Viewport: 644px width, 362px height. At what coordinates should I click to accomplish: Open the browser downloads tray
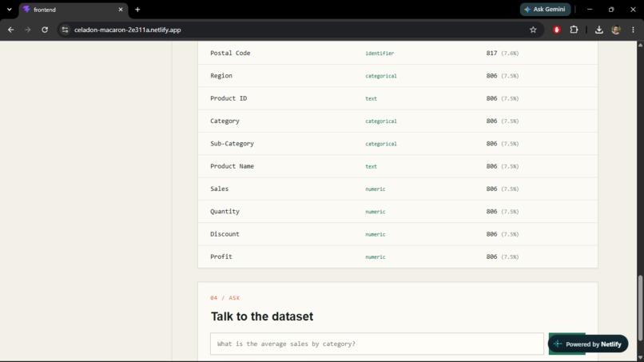(598, 30)
